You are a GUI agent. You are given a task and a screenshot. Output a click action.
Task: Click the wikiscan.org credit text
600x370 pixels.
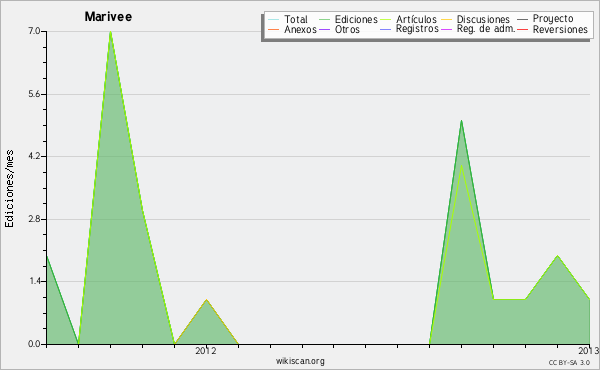300,361
